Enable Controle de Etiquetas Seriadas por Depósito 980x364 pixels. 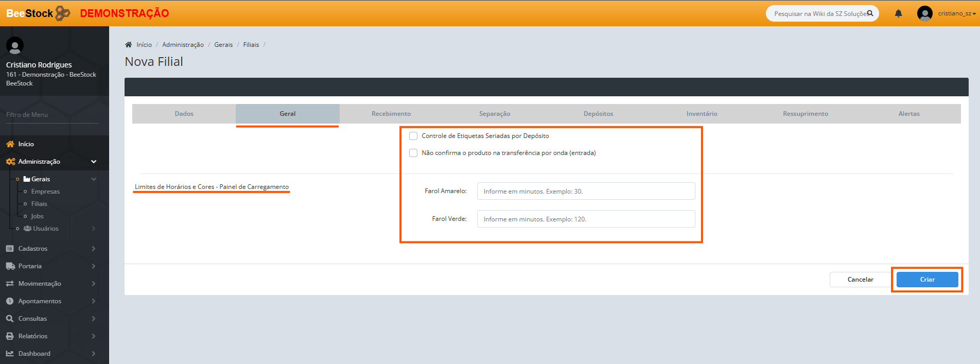pyautogui.click(x=413, y=136)
